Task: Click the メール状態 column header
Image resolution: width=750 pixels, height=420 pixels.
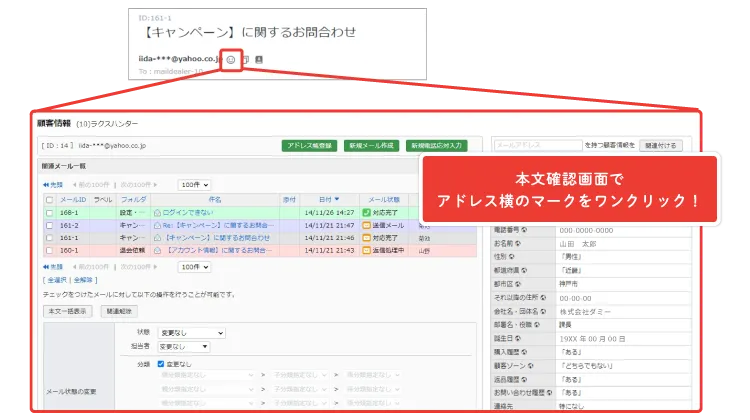Action: coord(384,199)
